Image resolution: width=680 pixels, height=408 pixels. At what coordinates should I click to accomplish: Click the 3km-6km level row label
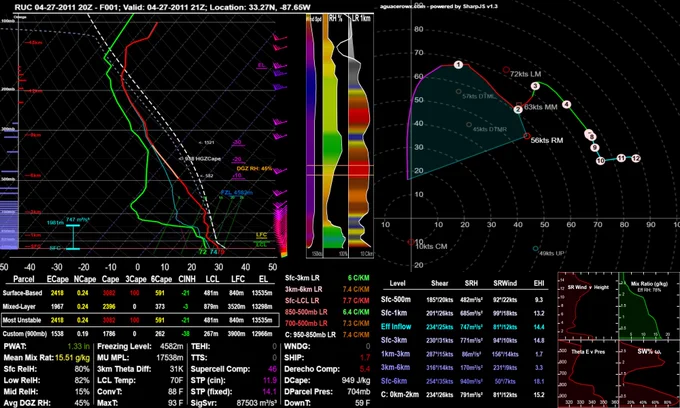[x=395, y=367]
